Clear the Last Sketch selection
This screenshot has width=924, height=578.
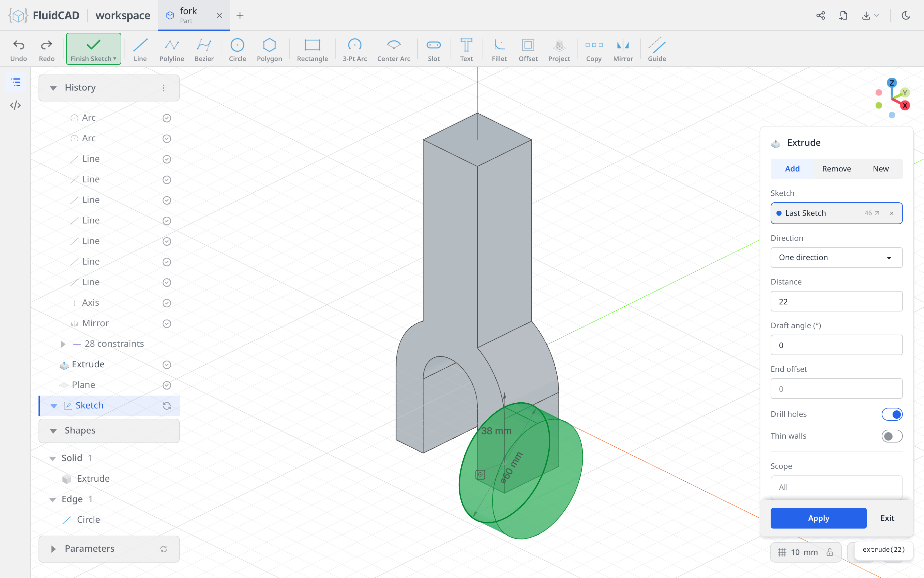tap(892, 213)
